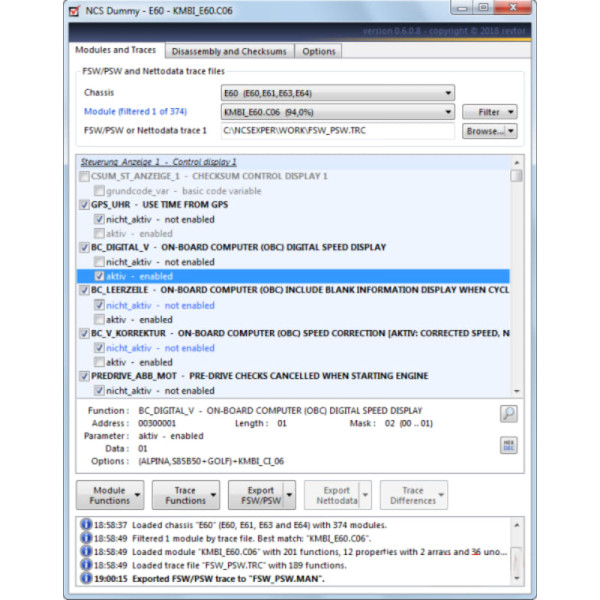Click the hex/dec toggle icon
Viewport: 600px width, 600px height.
point(508,445)
